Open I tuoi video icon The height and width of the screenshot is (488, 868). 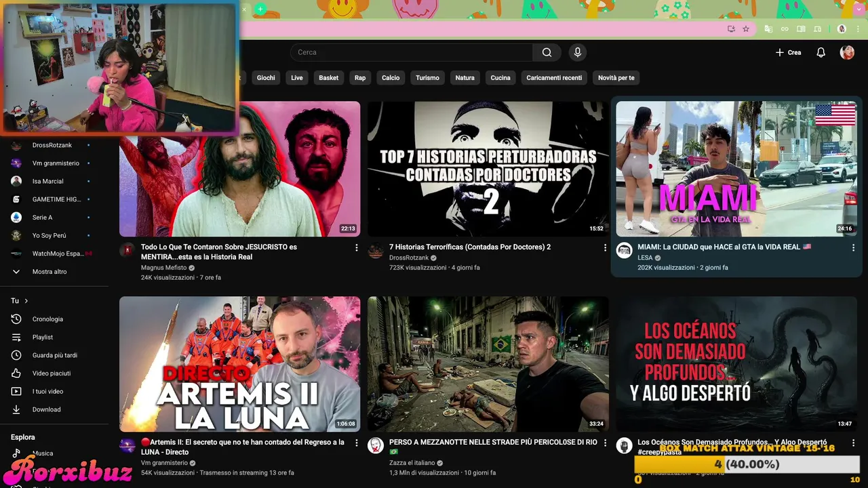click(x=16, y=391)
